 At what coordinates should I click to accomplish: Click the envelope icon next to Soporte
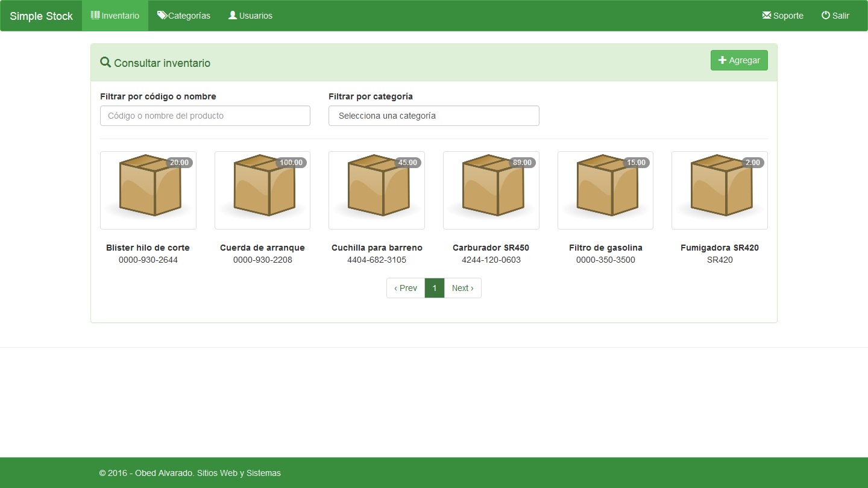coord(767,15)
